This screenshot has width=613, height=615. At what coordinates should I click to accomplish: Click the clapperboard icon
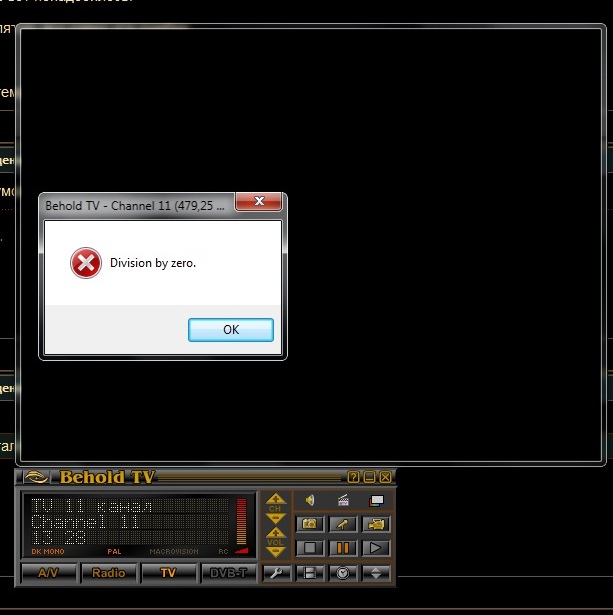coord(343,500)
